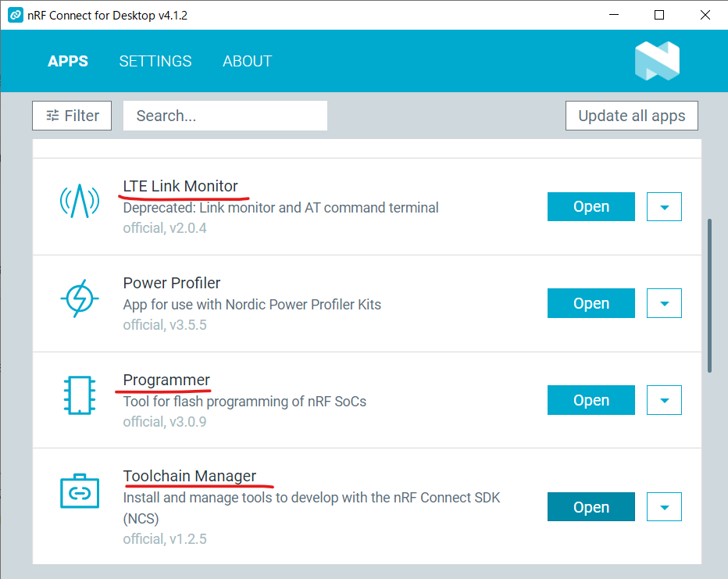Click the Search apps input field

(225, 116)
